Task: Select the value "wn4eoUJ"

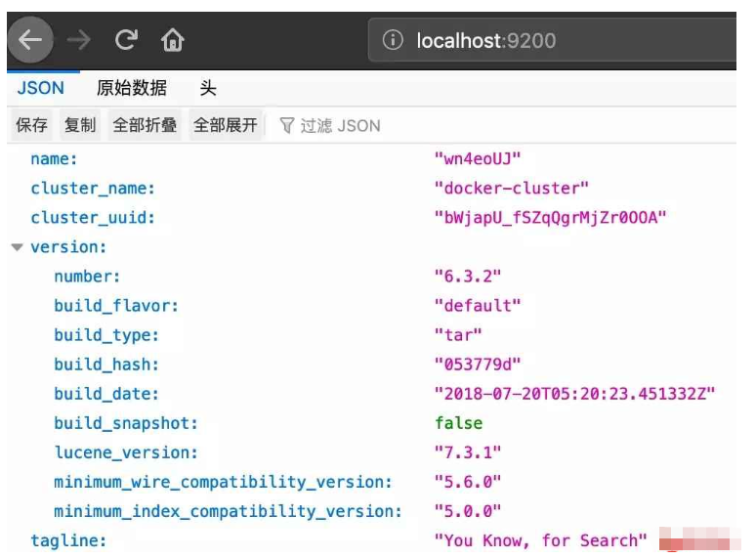Action: (478, 158)
